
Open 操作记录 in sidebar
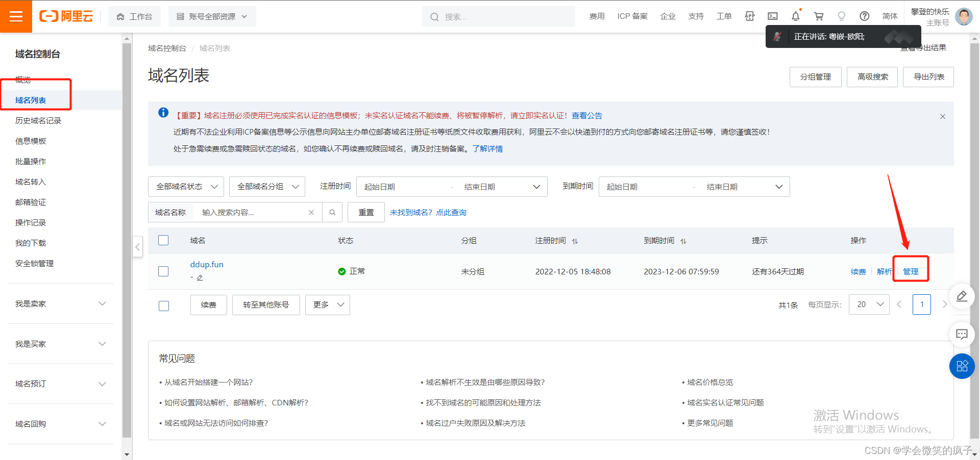tap(31, 222)
